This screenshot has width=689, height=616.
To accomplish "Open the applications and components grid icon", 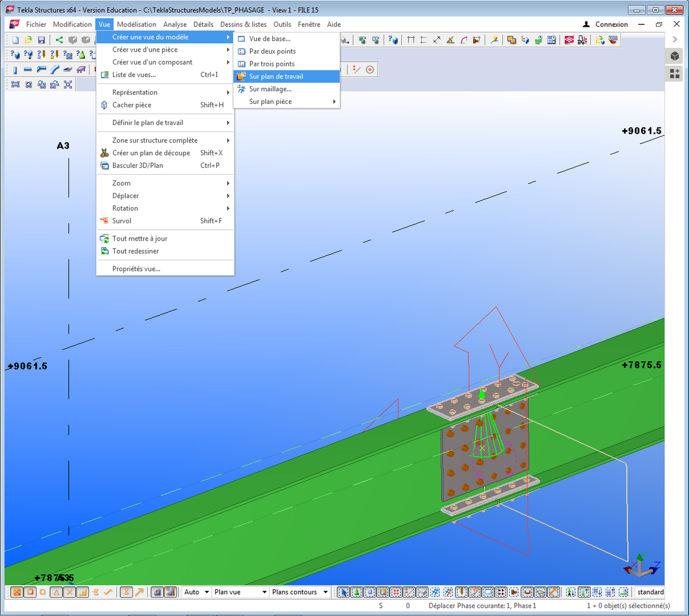I will coord(675,73).
